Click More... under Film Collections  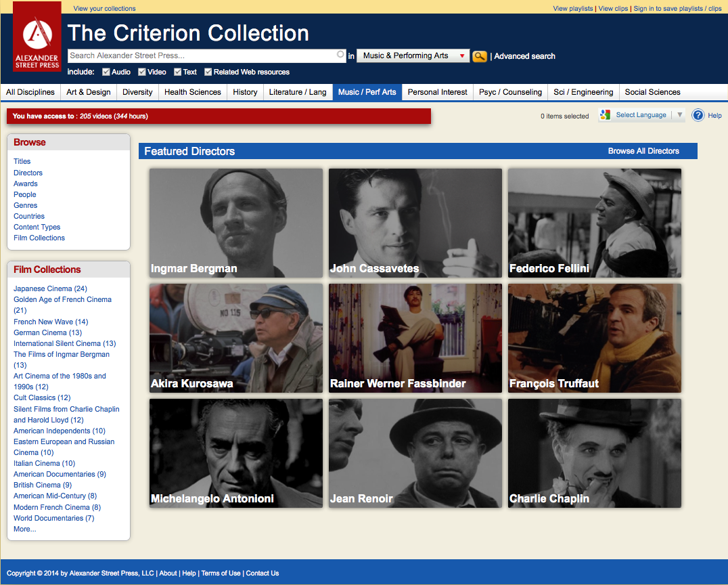[x=24, y=529]
